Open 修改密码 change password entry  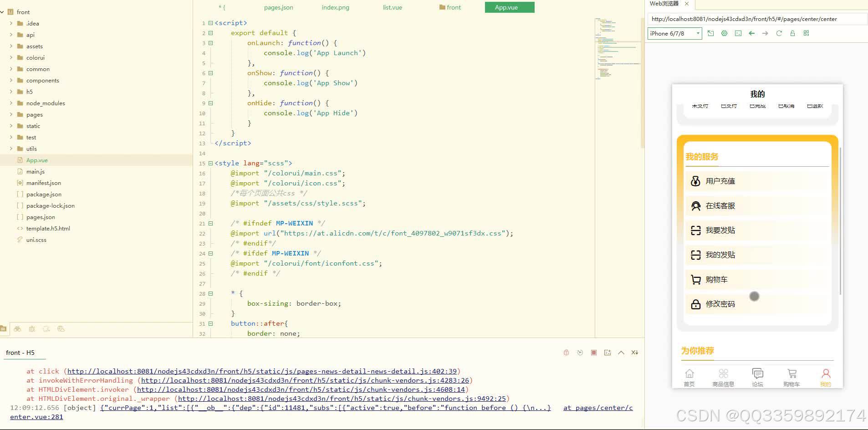[x=757, y=304]
